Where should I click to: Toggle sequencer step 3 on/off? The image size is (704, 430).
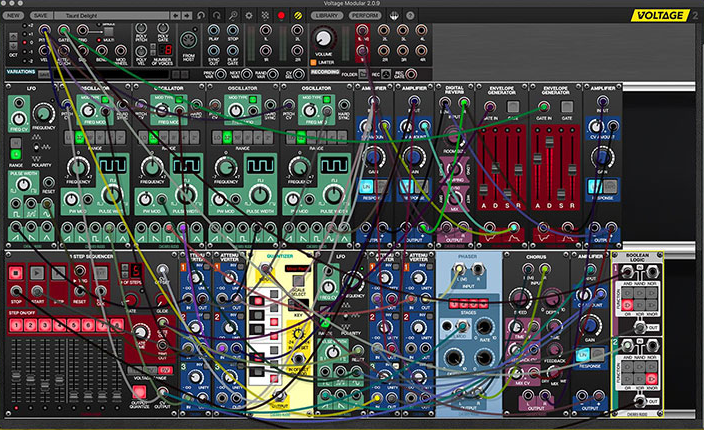[x=45, y=325]
